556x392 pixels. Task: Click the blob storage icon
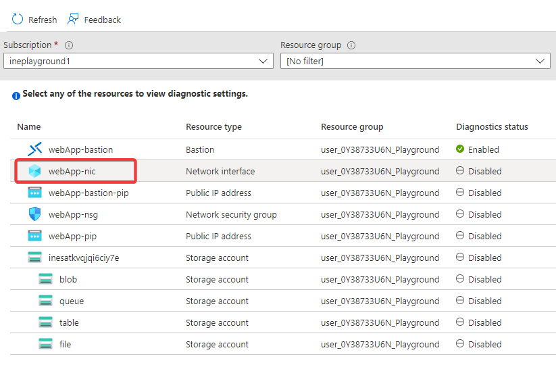(x=45, y=279)
